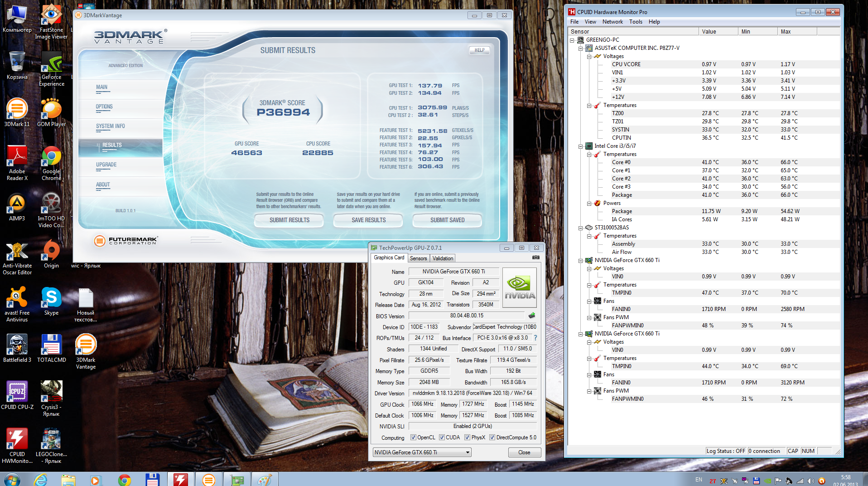This screenshot has height=486, width=868.
Task: Open CPUID HWMonitor desktop icon
Action: tap(17, 446)
